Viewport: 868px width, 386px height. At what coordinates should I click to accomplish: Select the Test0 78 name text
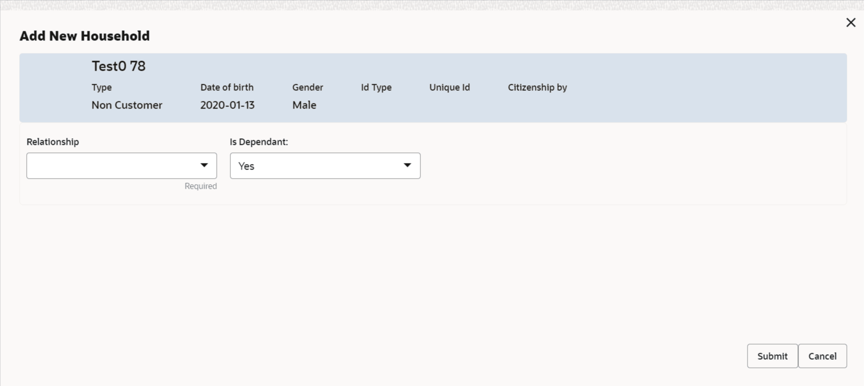(x=118, y=66)
